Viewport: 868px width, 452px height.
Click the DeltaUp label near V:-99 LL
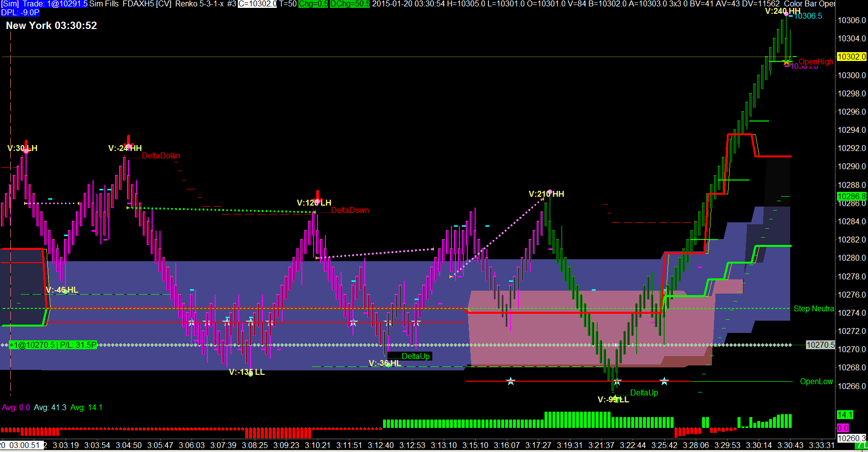click(644, 392)
